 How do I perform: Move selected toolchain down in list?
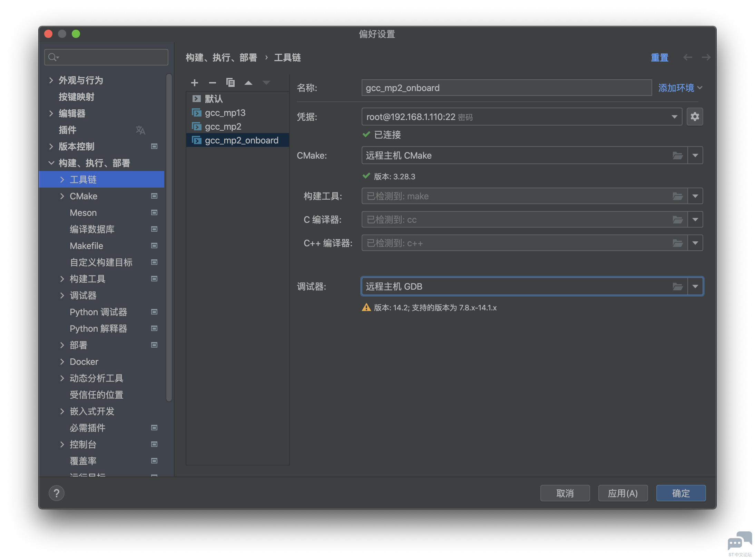point(266,83)
